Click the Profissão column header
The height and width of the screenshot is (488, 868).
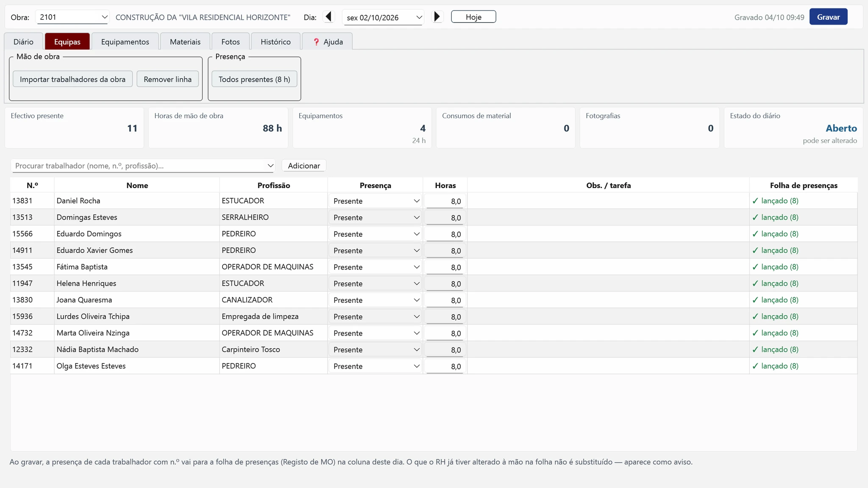[273, 185]
